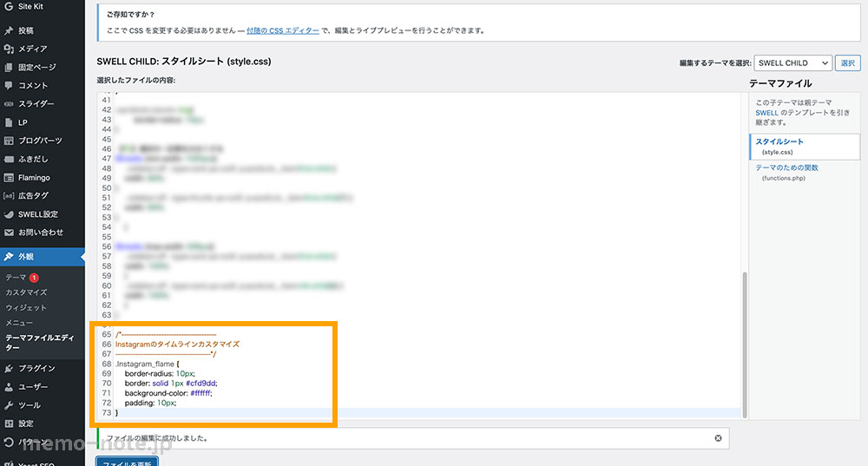Screen dimensions: 868x466
Task: Open the カスタマイズ submenu
Action: click(26, 292)
